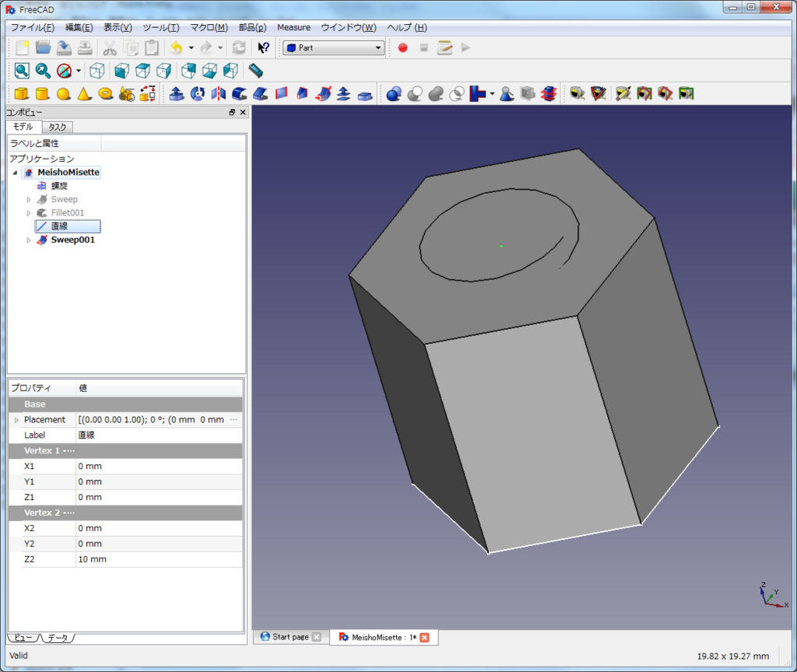Click the Sweep tool icon

point(323,93)
